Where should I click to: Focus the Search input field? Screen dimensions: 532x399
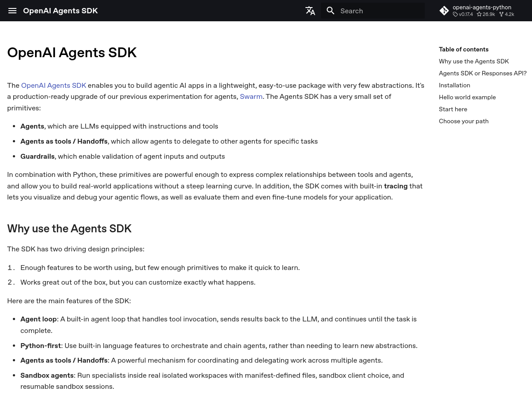click(373, 11)
